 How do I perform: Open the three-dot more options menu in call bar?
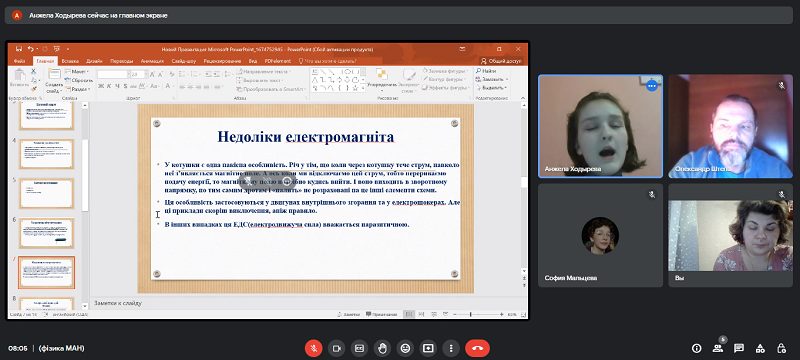click(451, 348)
